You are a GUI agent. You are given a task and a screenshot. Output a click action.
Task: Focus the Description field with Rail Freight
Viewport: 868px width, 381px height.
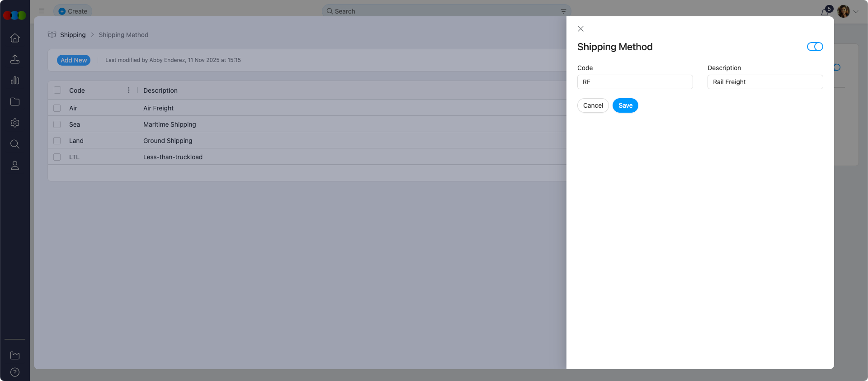click(765, 82)
